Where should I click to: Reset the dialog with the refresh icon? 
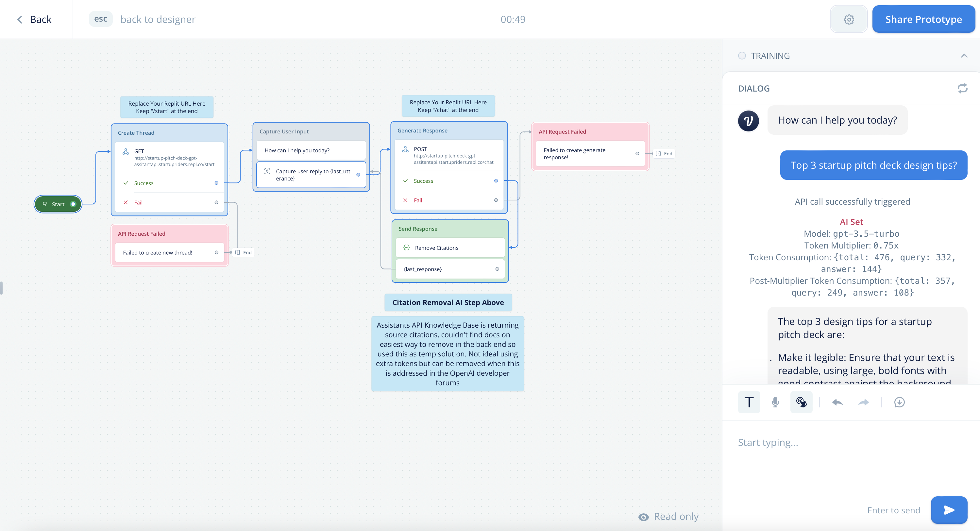[962, 88]
